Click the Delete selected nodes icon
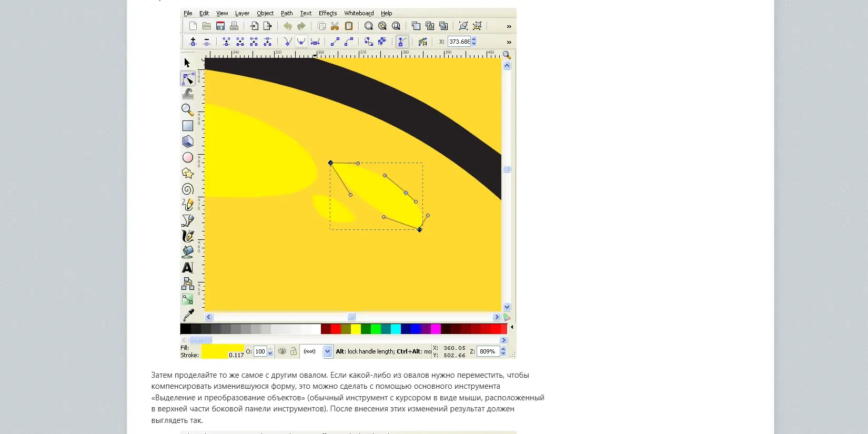This screenshot has height=434, width=868. (x=207, y=42)
